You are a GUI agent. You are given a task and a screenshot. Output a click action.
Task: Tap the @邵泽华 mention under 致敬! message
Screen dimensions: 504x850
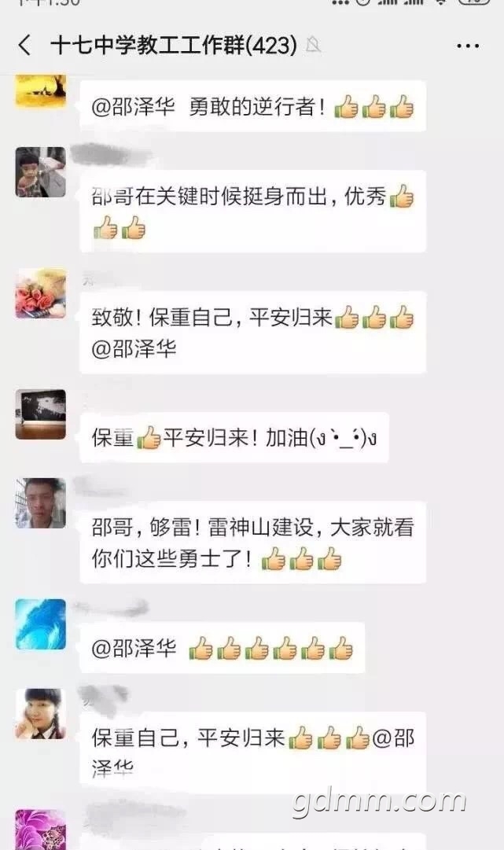point(134,348)
